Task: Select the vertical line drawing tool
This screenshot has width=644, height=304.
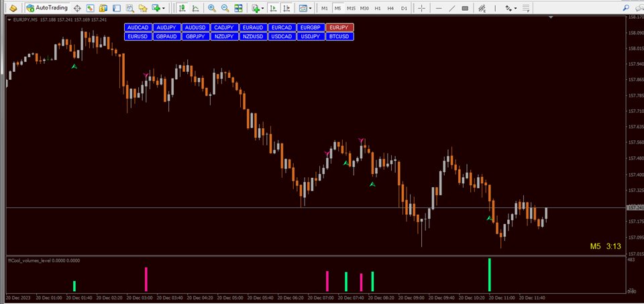Action: 495,8
